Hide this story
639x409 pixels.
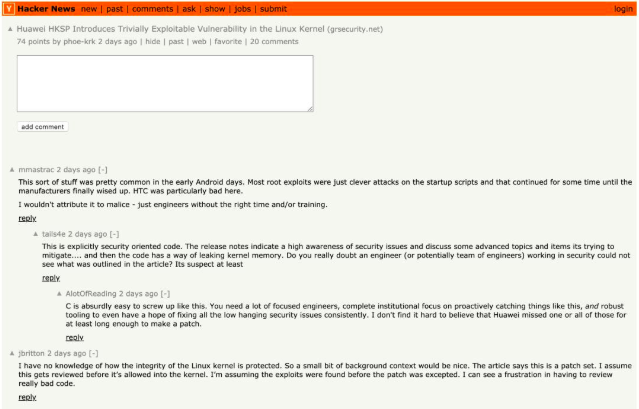point(152,42)
